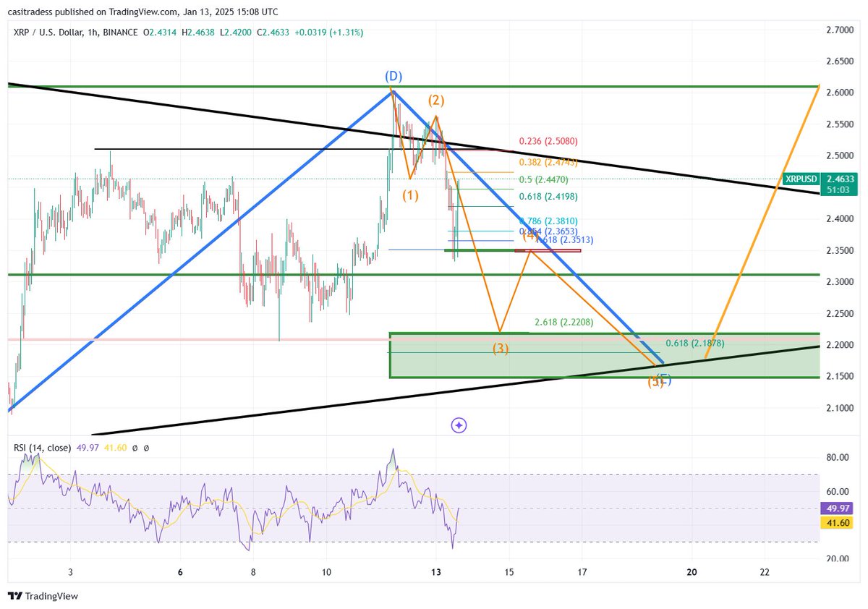868x609 pixels.
Task: Click the 0.618 (2.4198) Fibonacci label
Action: (548, 196)
